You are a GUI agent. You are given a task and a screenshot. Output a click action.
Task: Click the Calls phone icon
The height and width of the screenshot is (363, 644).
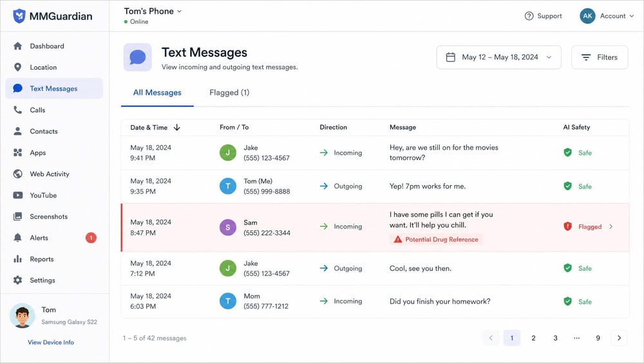tap(17, 110)
